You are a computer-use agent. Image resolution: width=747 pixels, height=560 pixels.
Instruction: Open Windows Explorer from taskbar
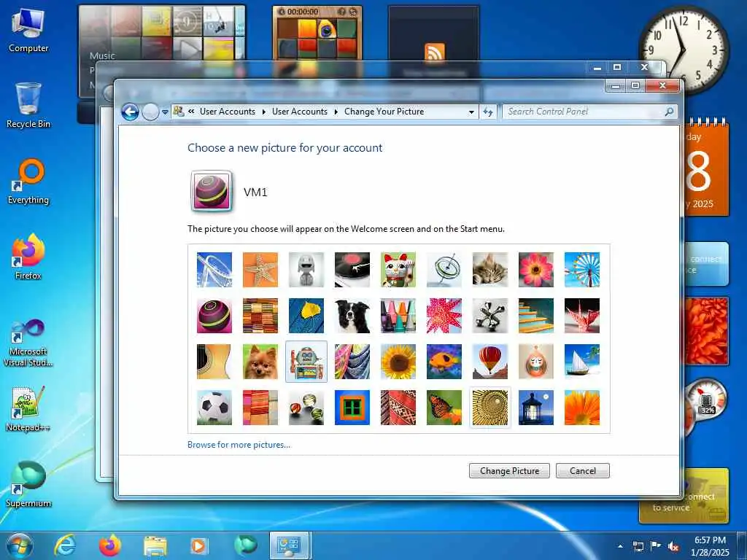point(155,545)
